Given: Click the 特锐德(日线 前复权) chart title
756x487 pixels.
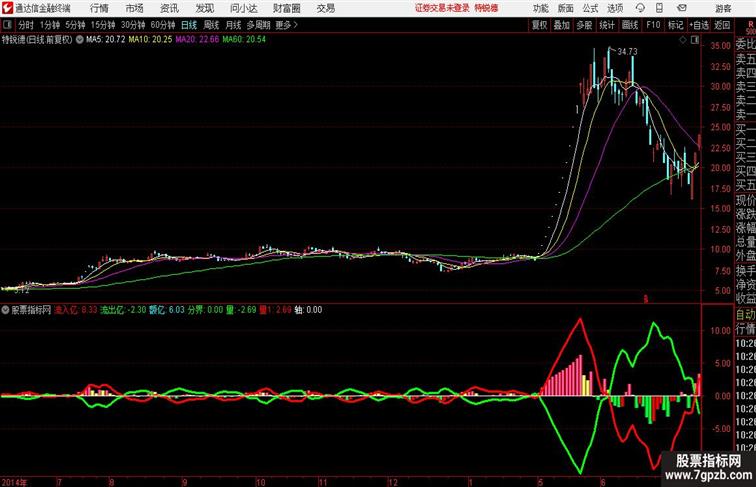Looking at the screenshot, I should pyautogui.click(x=37, y=40).
